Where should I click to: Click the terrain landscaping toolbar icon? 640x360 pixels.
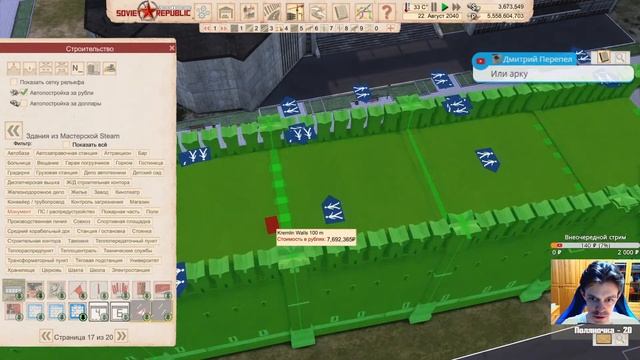(318, 12)
